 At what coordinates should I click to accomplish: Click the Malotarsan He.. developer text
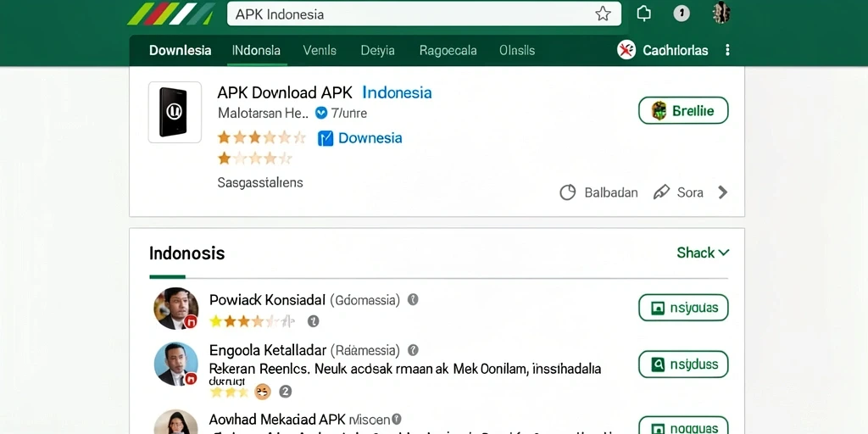coord(263,114)
